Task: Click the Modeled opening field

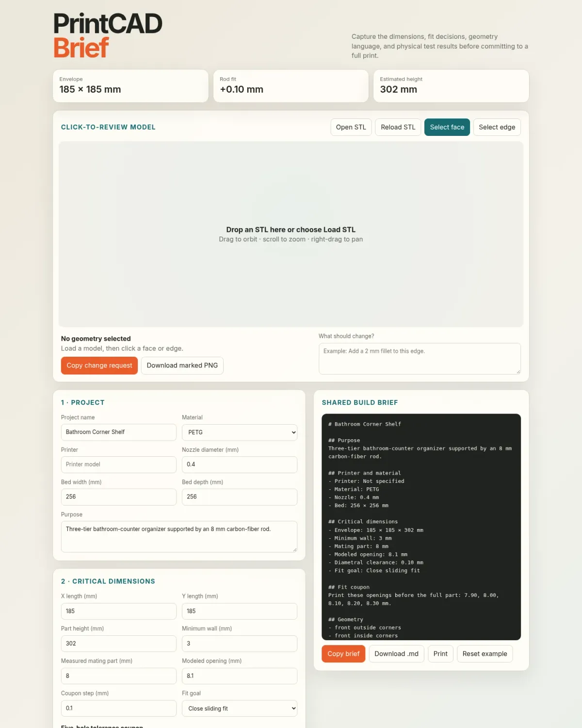Action: pyautogui.click(x=240, y=676)
